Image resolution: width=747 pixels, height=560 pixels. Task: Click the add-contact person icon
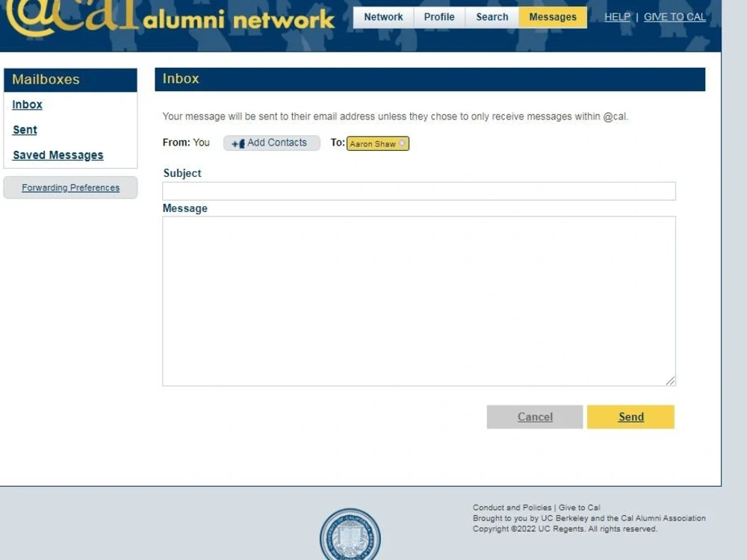click(238, 143)
